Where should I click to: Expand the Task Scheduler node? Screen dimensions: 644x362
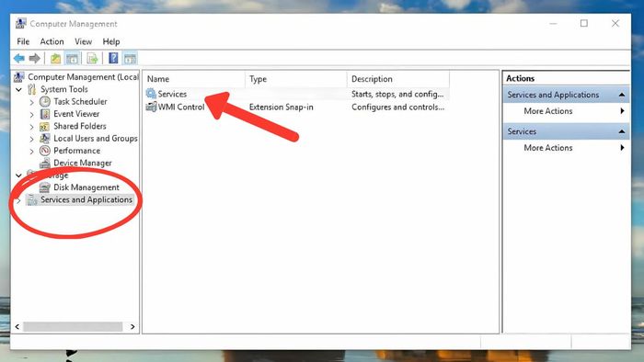pos(31,102)
